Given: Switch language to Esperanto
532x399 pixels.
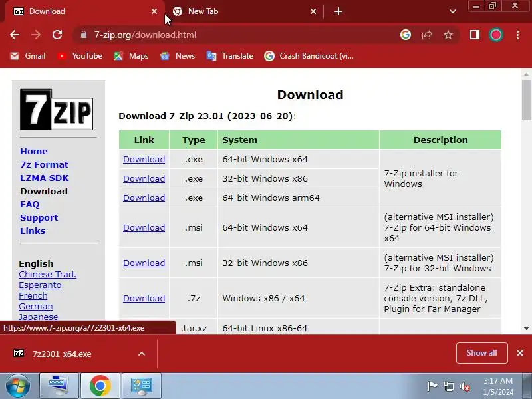Looking at the screenshot, I should coord(40,285).
